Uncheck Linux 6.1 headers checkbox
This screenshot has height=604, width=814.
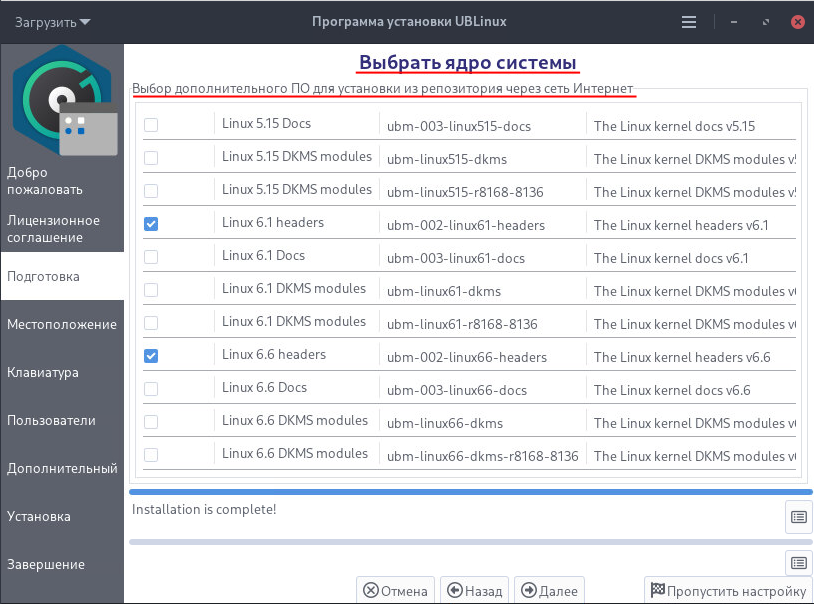coord(151,224)
